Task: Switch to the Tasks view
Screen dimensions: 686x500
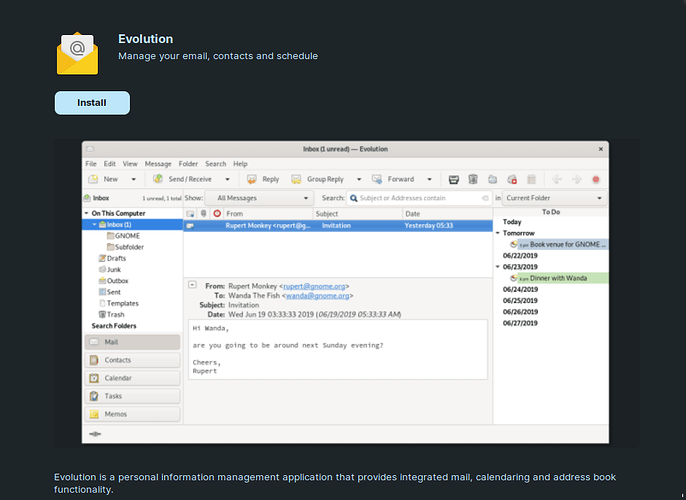Action: [x=132, y=396]
